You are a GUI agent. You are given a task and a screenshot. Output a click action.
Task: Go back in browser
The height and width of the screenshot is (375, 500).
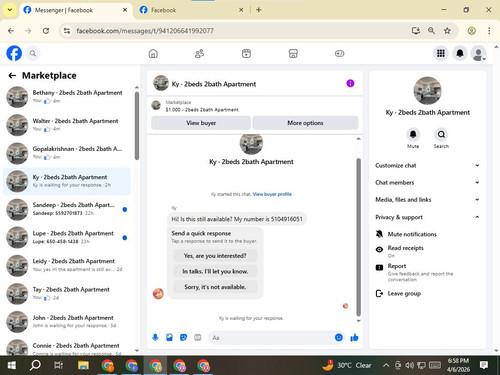(x=11, y=31)
